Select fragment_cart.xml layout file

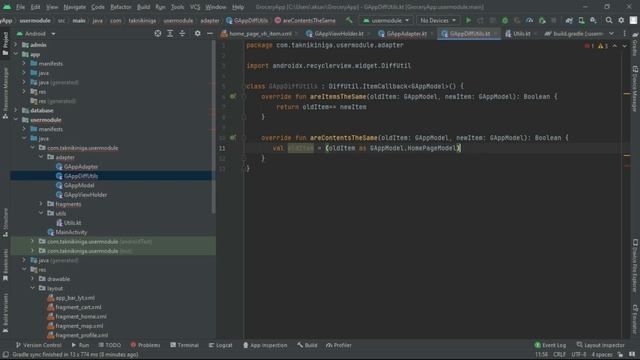[x=78, y=307]
